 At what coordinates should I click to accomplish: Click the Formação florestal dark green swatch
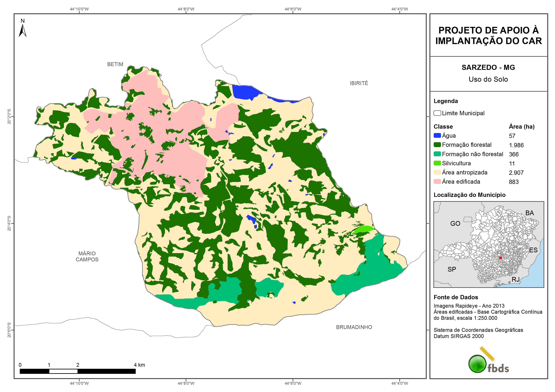click(437, 145)
